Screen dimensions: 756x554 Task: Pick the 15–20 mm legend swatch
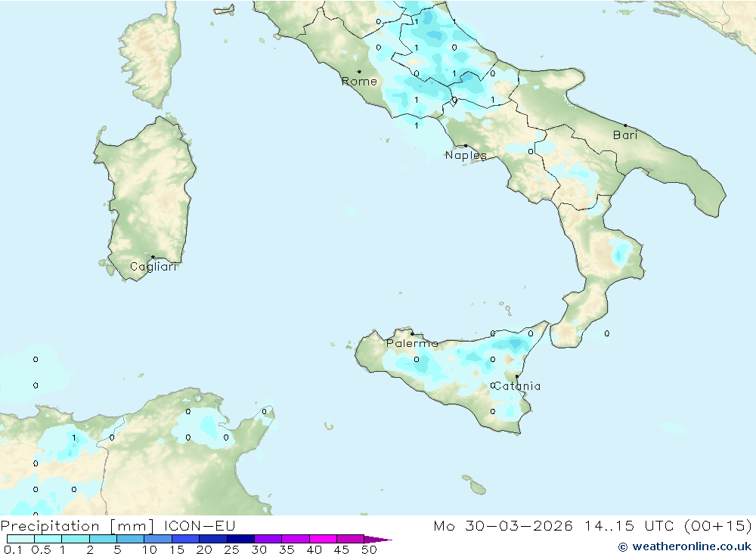[x=186, y=539]
